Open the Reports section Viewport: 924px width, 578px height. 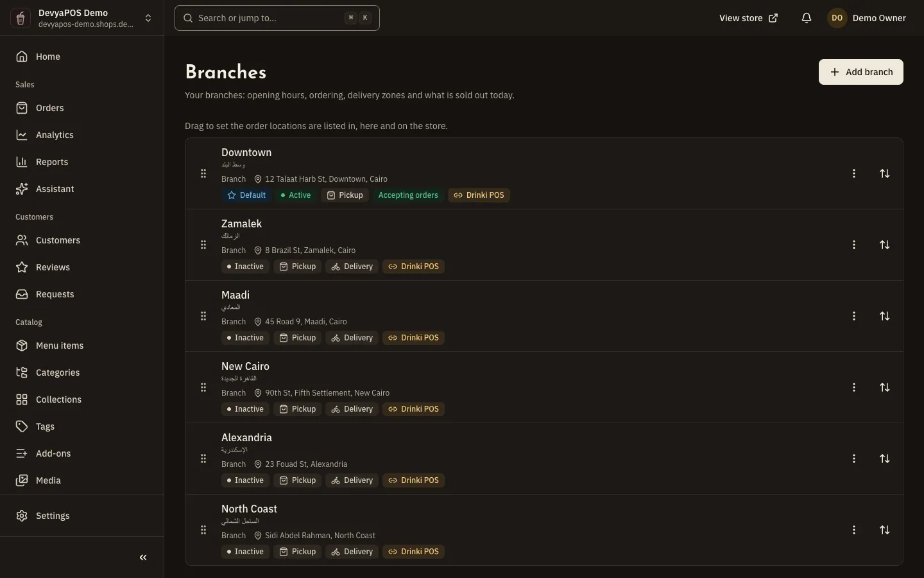pyautogui.click(x=82, y=162)
